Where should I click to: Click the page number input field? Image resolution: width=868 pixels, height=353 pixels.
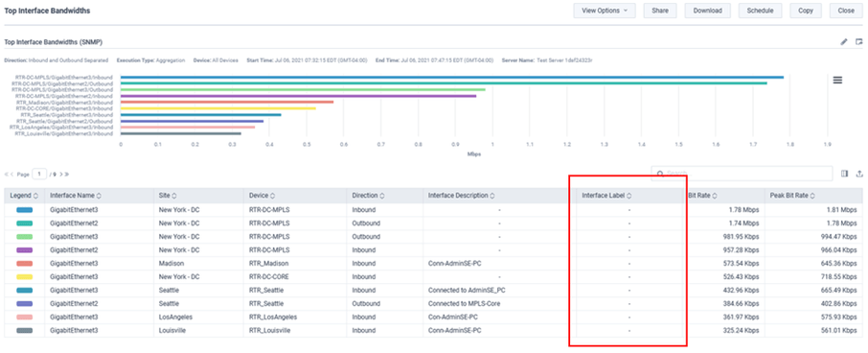point(39,174)
